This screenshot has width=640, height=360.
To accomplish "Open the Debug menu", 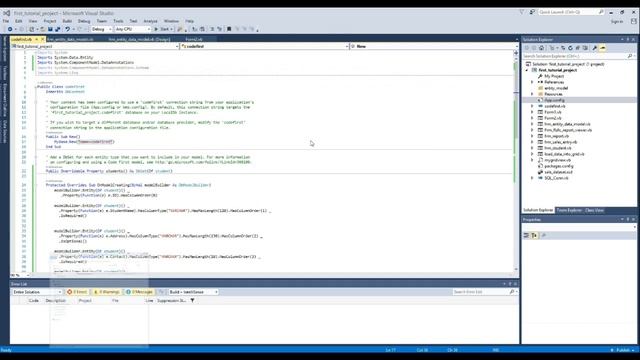I will [84, 21].
